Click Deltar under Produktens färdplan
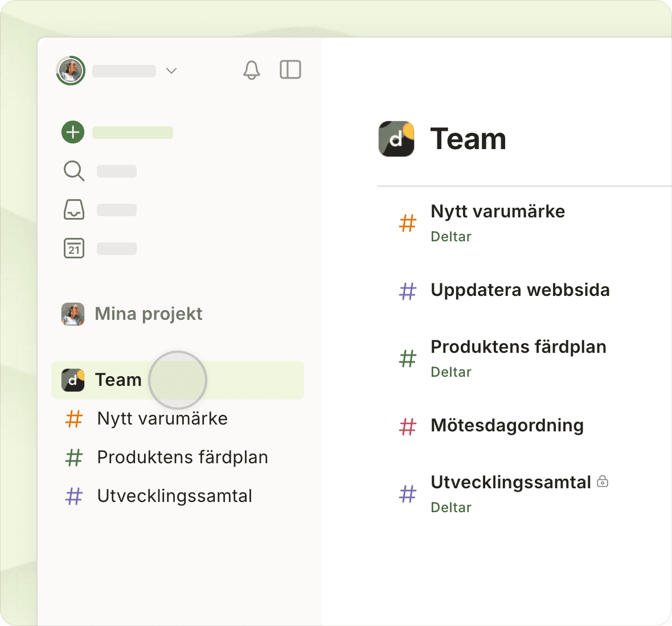 (451, 372)
